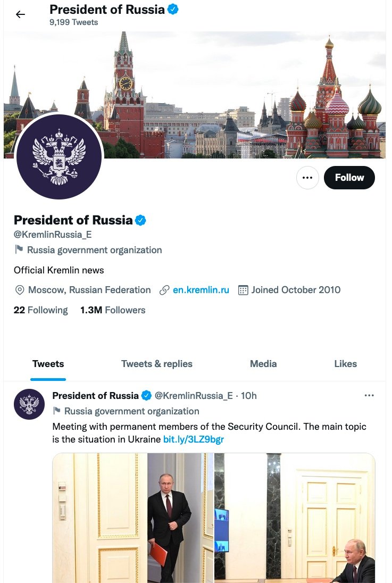Expand the tweet's three-dot more menu

[369, 395]
